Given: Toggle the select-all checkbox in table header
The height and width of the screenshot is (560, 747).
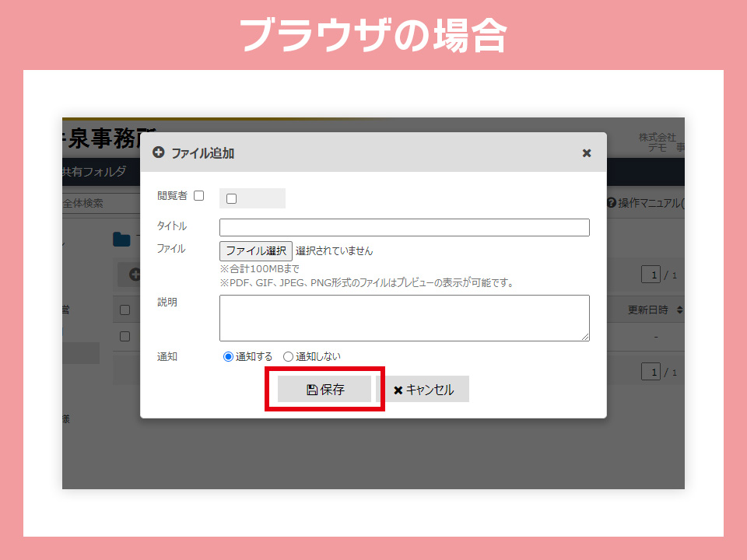Looking at the screenshot, I should tap(124, 310).
